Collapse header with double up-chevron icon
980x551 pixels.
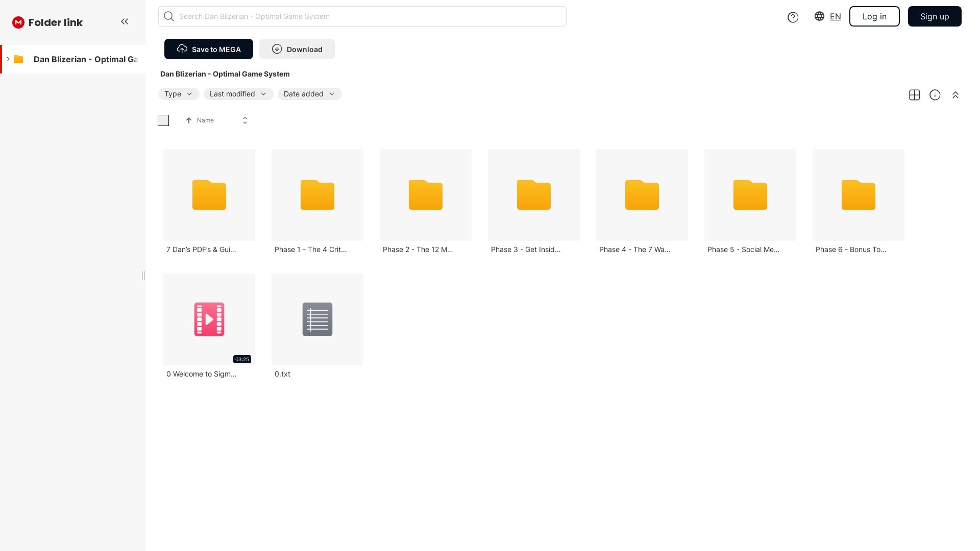pyautogui.click(x=955, y=95)
